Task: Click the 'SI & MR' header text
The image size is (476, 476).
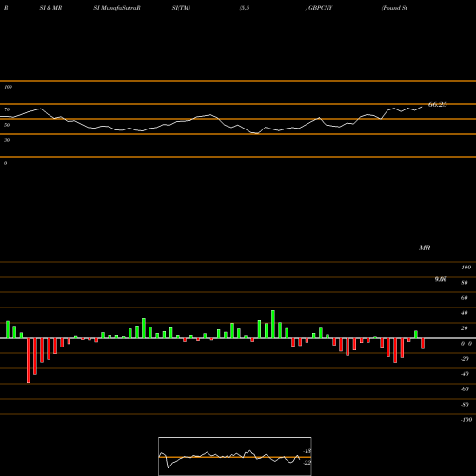Action: pyautogui.click(x=50, y=8)
